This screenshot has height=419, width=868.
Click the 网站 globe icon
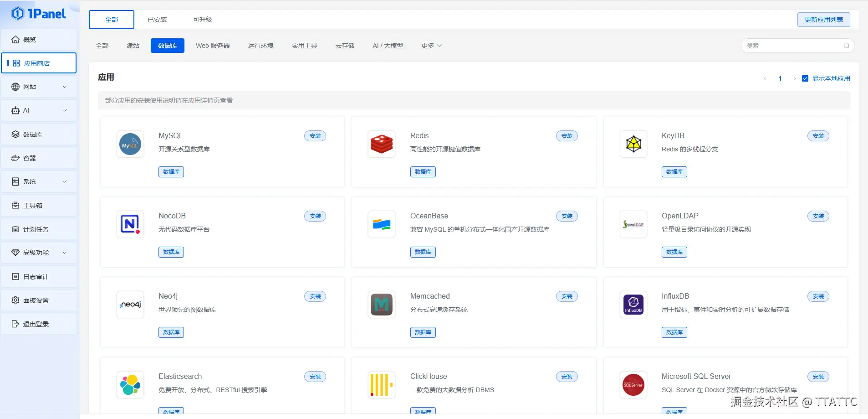[15, 87]
